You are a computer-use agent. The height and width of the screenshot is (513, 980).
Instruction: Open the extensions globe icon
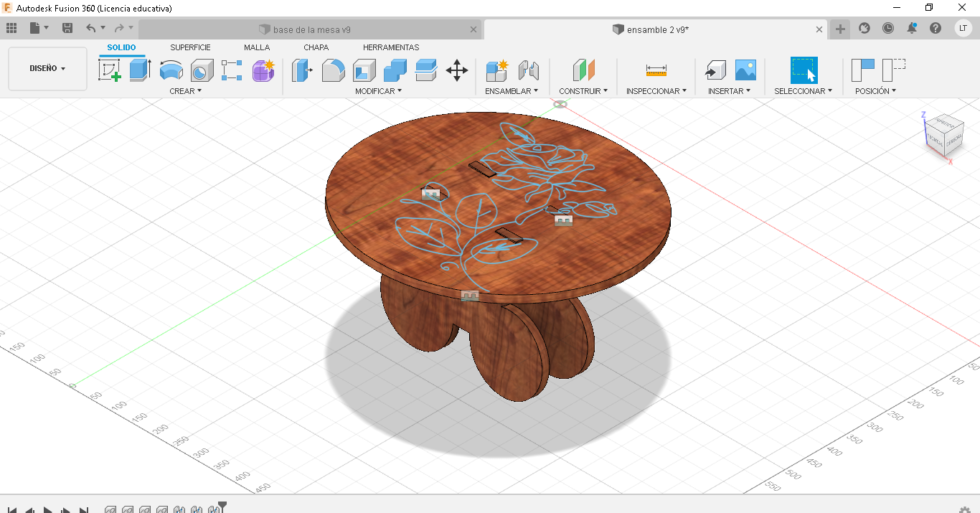(x=864, y=28)
